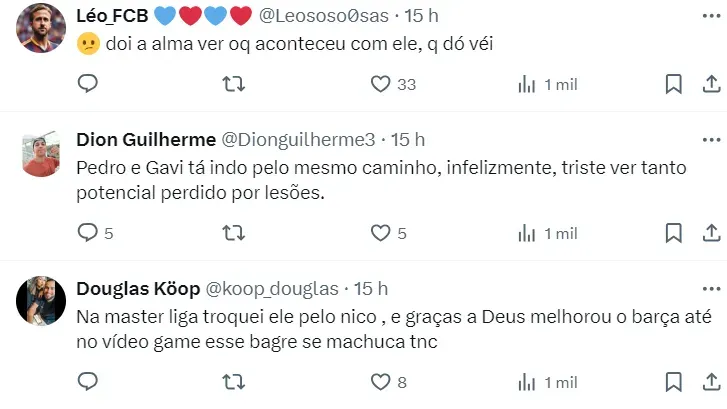Like Dion Guilherme's tweet

[x=380, y=233]
